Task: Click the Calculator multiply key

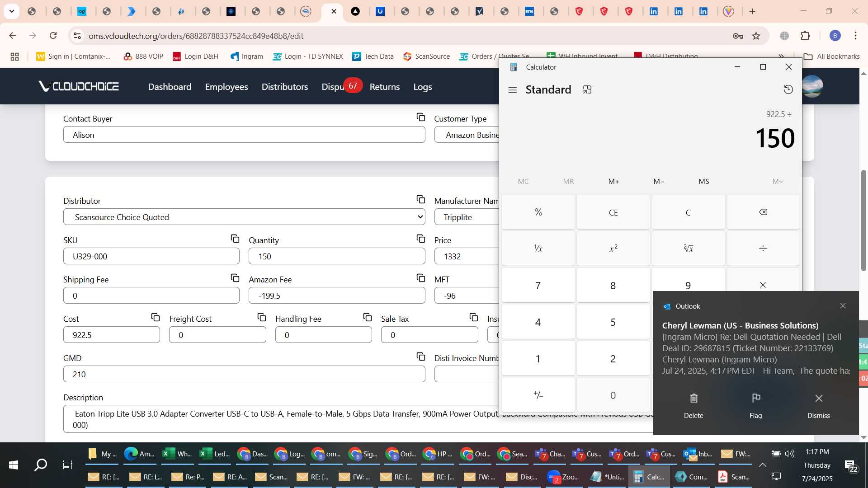Action: (x=763, y=285)
